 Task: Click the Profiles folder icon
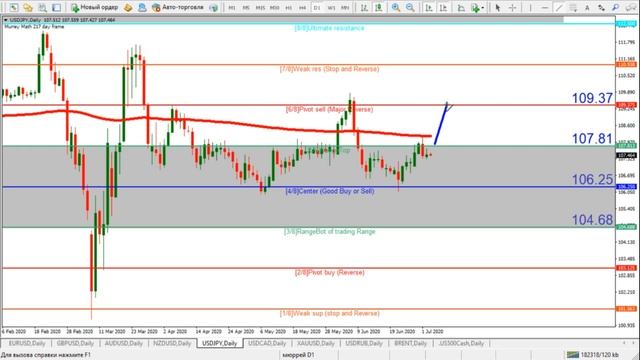click(28, 7)
